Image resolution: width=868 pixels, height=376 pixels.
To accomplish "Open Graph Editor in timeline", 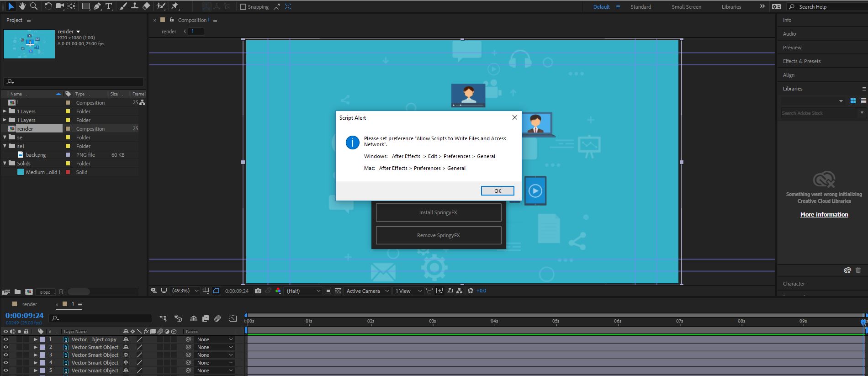I will coord(233,318).
